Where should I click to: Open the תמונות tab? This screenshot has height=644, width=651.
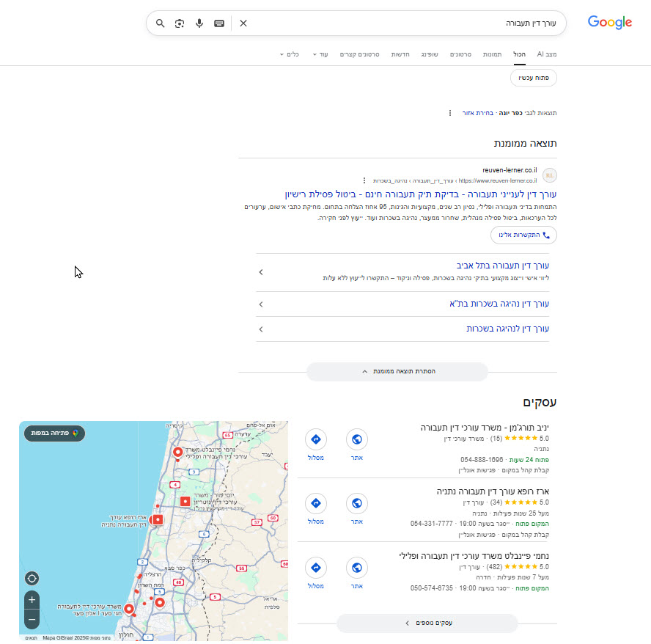(492, 54)
